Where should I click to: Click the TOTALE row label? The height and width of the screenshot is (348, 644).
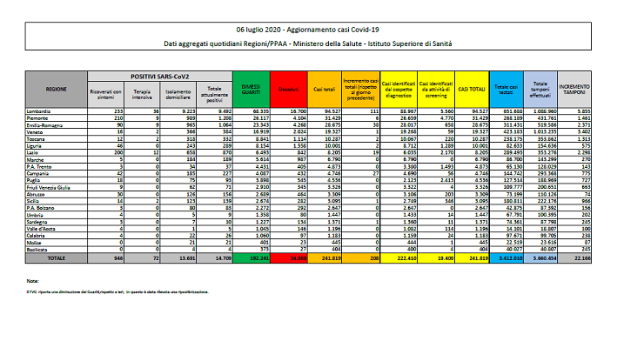click(x=57, y=259)
